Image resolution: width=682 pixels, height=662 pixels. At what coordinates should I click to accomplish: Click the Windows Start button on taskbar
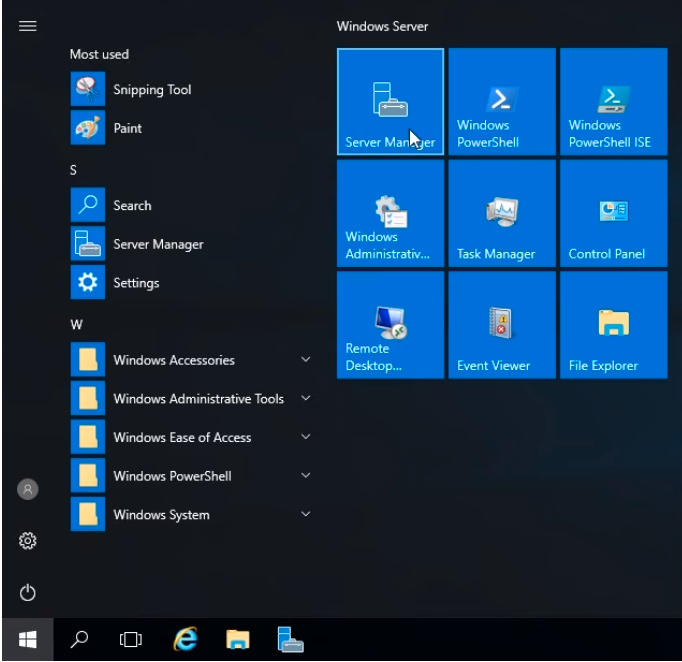click(27, 639)
